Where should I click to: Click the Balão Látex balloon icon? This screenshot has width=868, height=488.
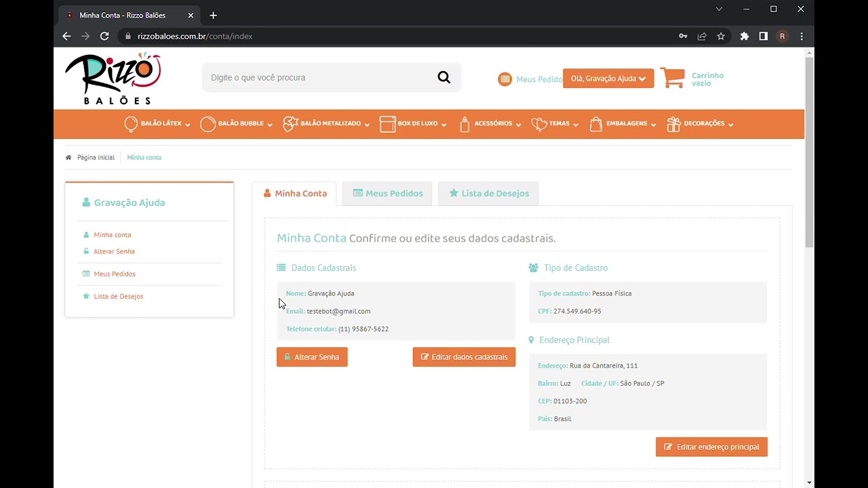(x=131, y=124)
